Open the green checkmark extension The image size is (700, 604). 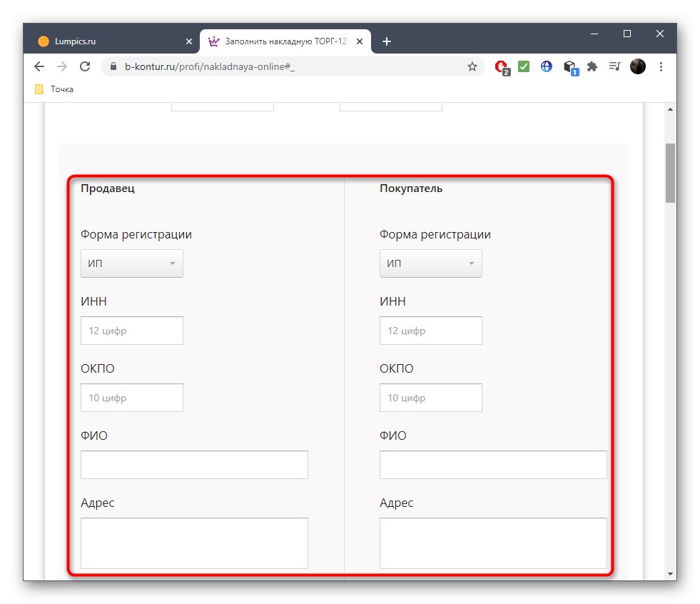(523, 66)
